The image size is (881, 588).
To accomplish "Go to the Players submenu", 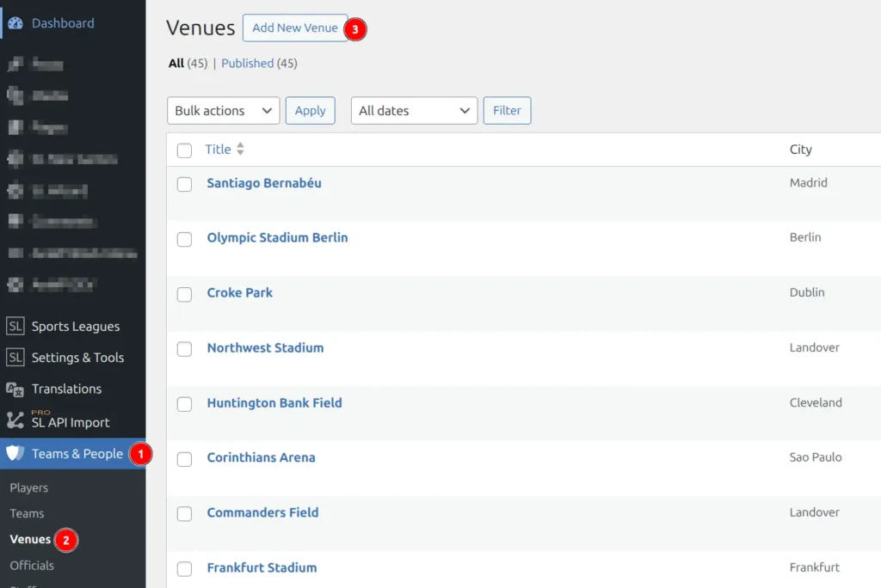I will [x=28, y=487].
